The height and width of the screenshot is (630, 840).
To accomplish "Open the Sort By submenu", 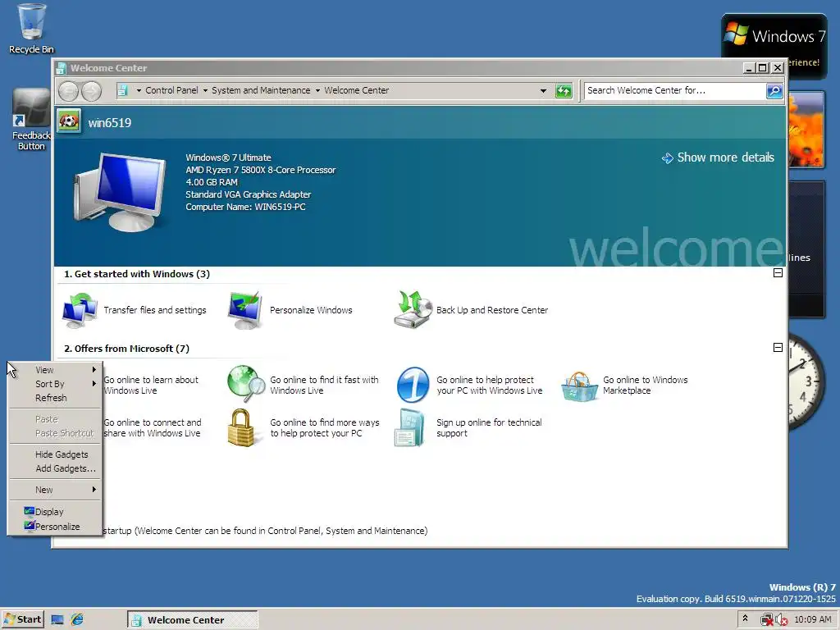I will pos(55,384).
